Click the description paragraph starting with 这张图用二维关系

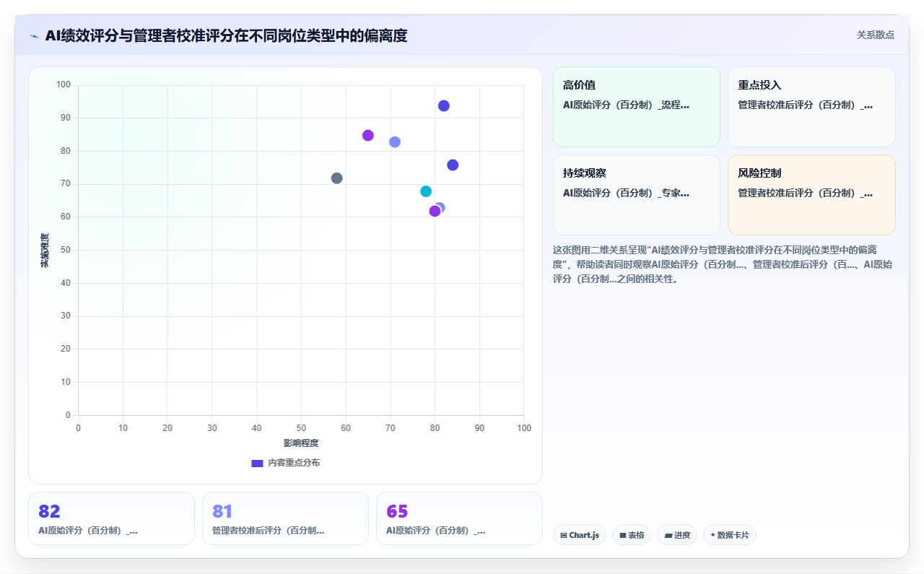(x=723, y=264)
